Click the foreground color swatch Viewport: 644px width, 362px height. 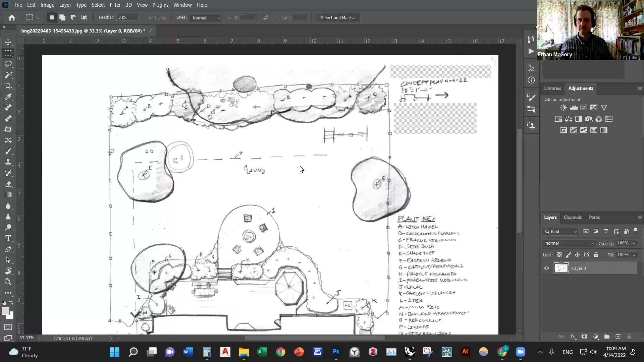(5, 311)
